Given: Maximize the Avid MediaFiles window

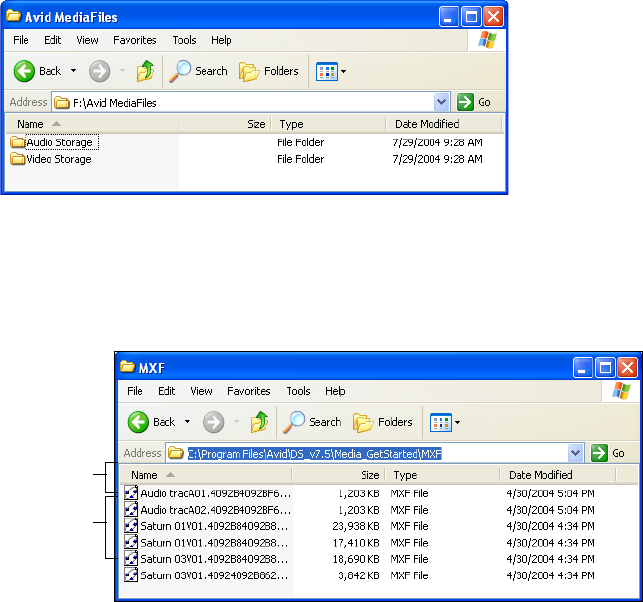Looking at the screenshot, I should (x=471, y=17).
